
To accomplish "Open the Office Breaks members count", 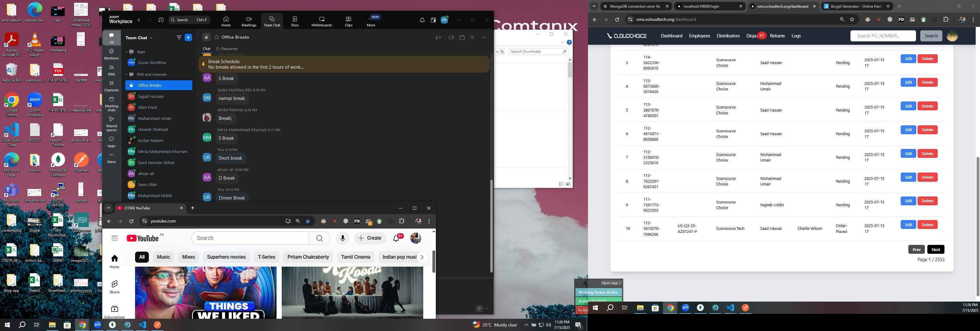I will 438,37.
